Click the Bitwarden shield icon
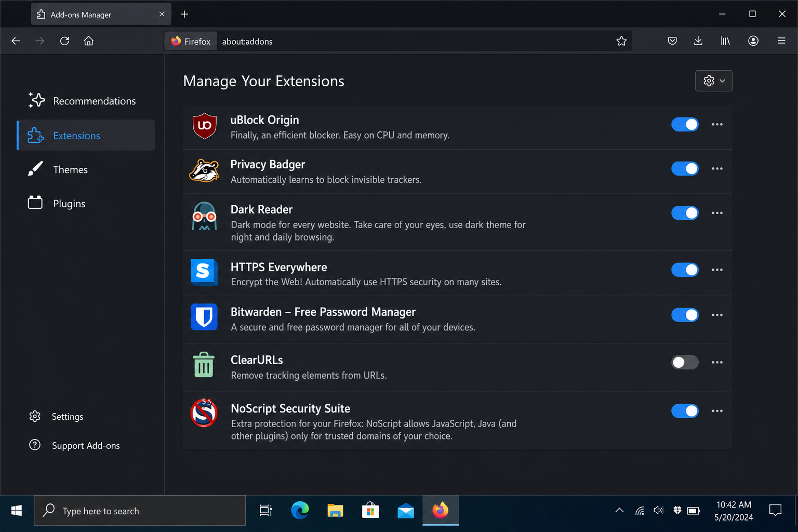The image size is (798, 532). coord(204,317)
